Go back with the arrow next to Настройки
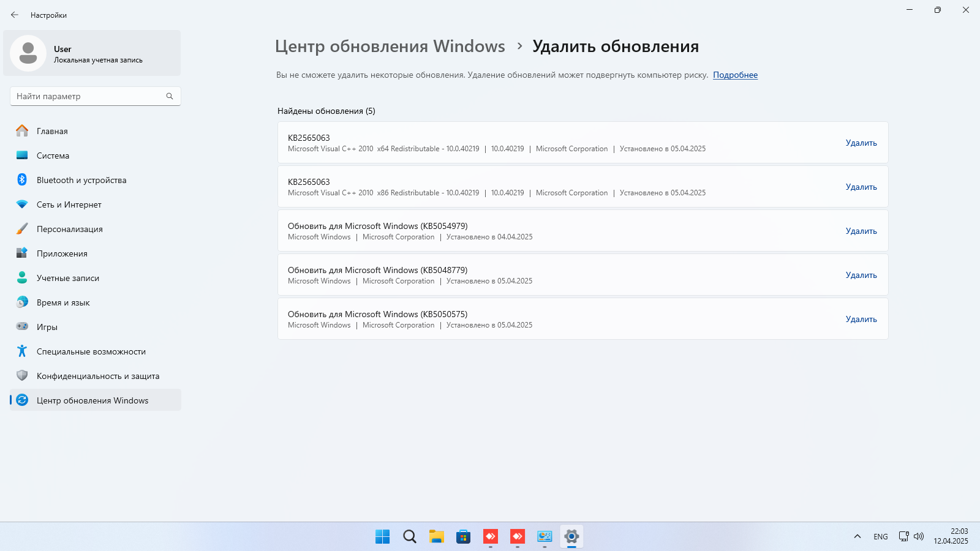This screenshot has height=551, width=980. (15, 15)
